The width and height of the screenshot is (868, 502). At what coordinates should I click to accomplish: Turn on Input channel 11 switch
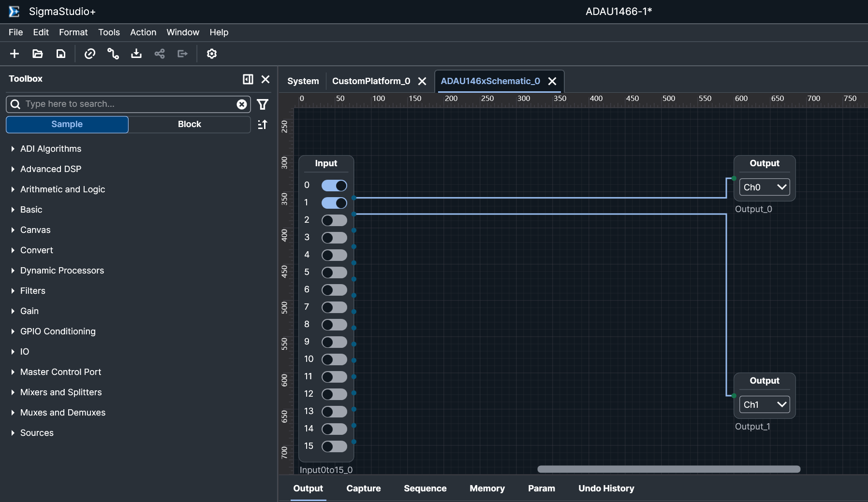coord(334,377)
